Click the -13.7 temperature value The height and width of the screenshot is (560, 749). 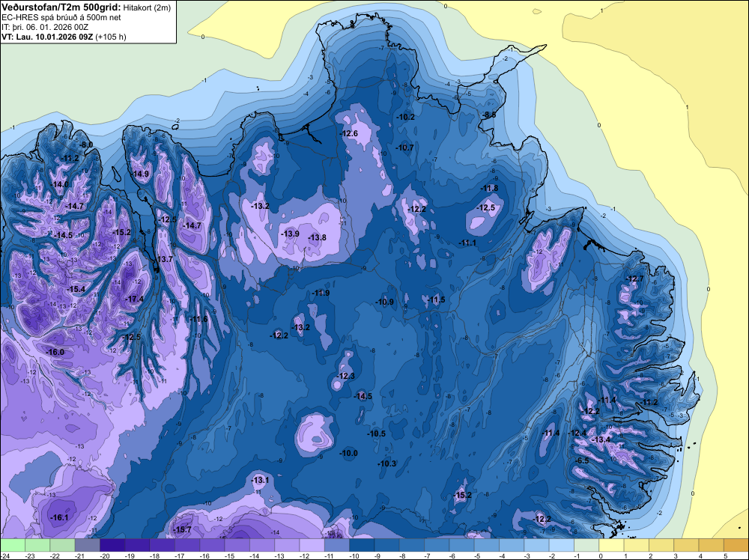(163, 259)
